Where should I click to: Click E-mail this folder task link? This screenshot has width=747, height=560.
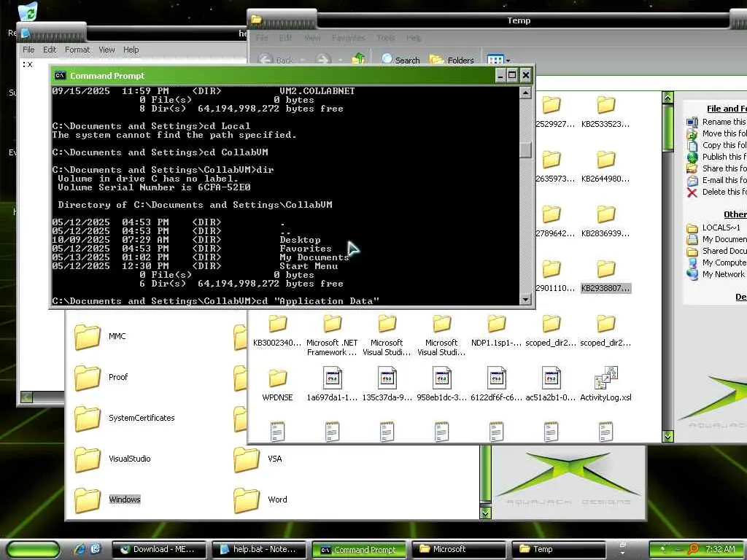716,180
